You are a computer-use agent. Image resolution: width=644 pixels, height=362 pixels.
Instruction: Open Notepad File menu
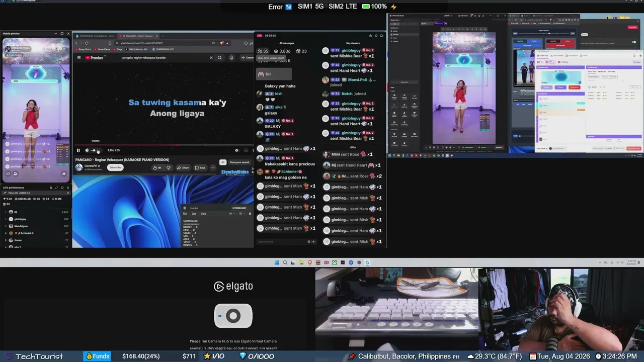tap(185, 214)
